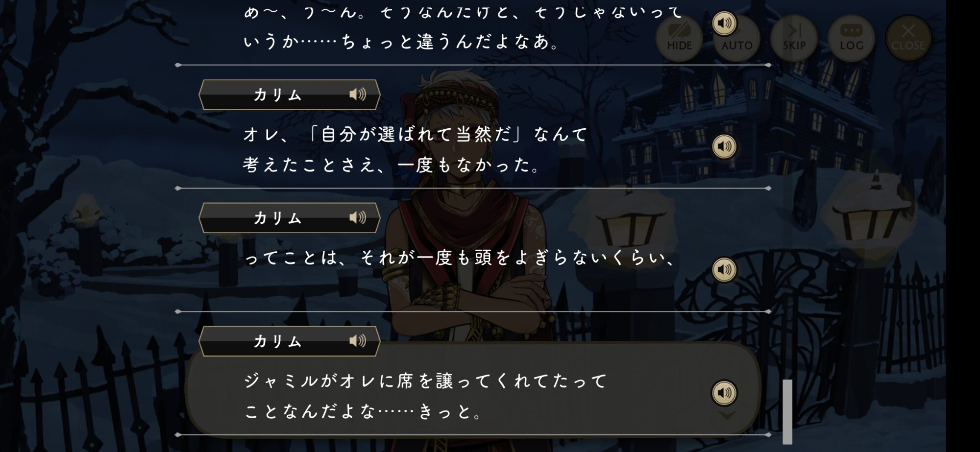Image resolution: width=980 pixels, height=452 pixels.
Task: Play voice for line ジャミルがオレに席を譲って
Action: click(724, 393)
